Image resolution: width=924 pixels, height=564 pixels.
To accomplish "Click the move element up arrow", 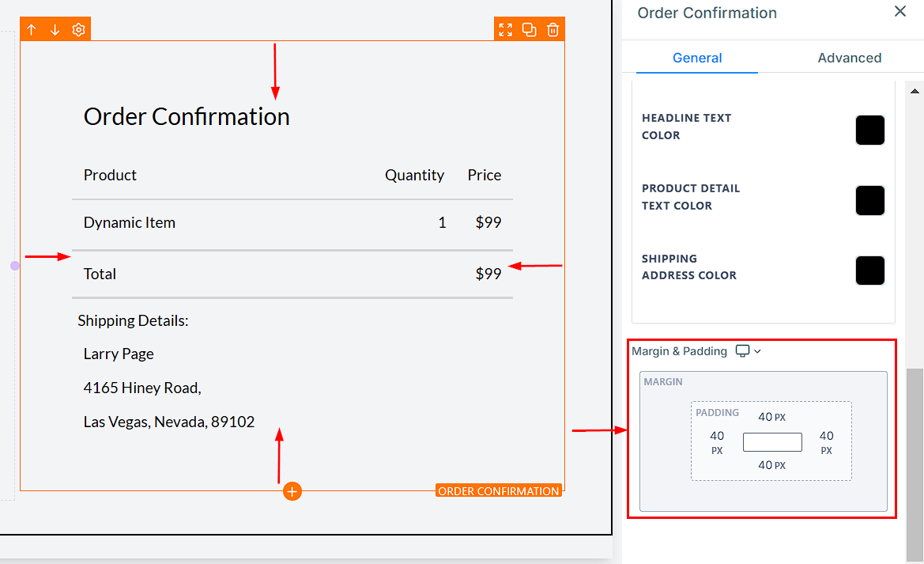I will 32,30.
